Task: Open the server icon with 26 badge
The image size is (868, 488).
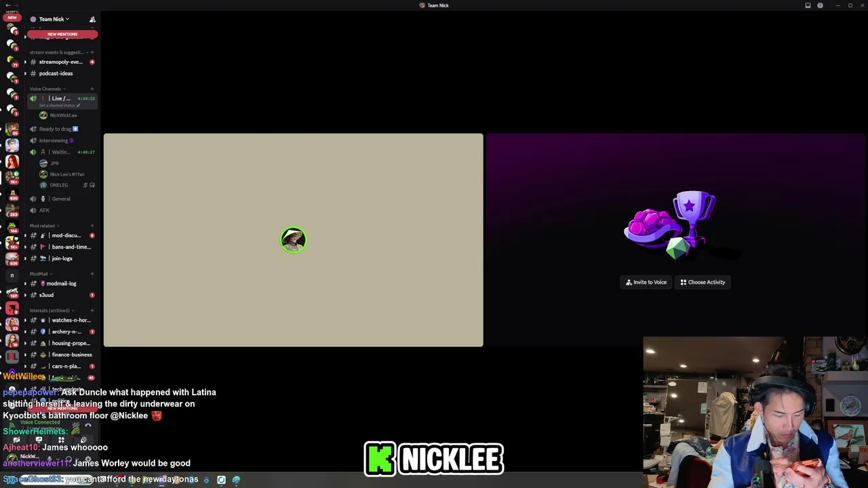Action: [x=12, y=129]
